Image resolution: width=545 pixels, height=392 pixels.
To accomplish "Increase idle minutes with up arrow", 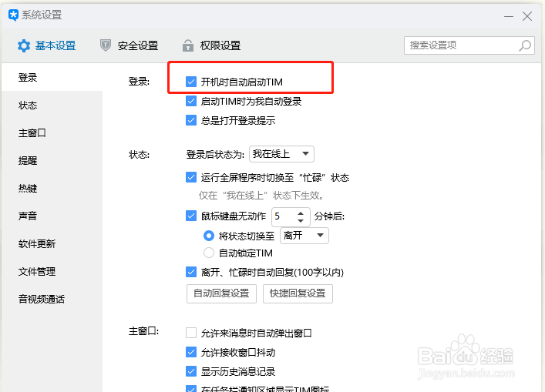I will tap(301, 213).
